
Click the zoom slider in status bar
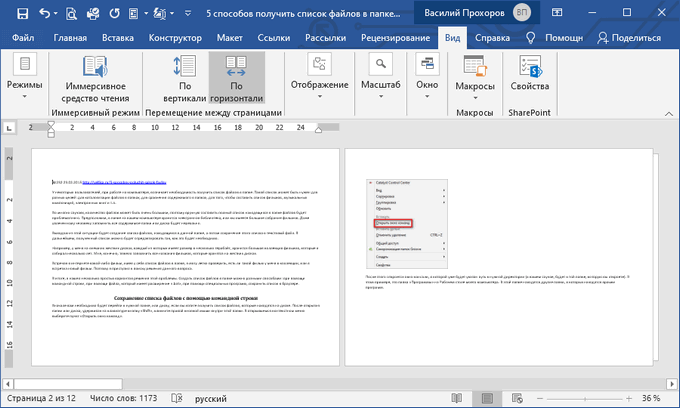pos(585,398)
